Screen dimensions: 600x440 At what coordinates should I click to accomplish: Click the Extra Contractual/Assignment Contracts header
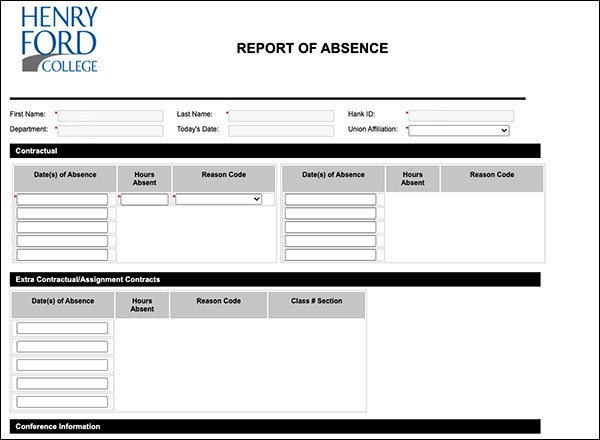pos(275,279)
